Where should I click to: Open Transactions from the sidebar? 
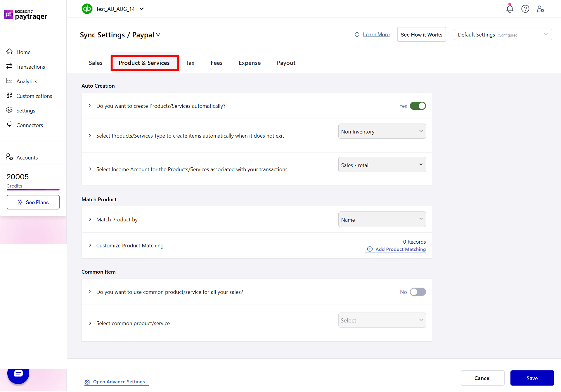point(31,67)
